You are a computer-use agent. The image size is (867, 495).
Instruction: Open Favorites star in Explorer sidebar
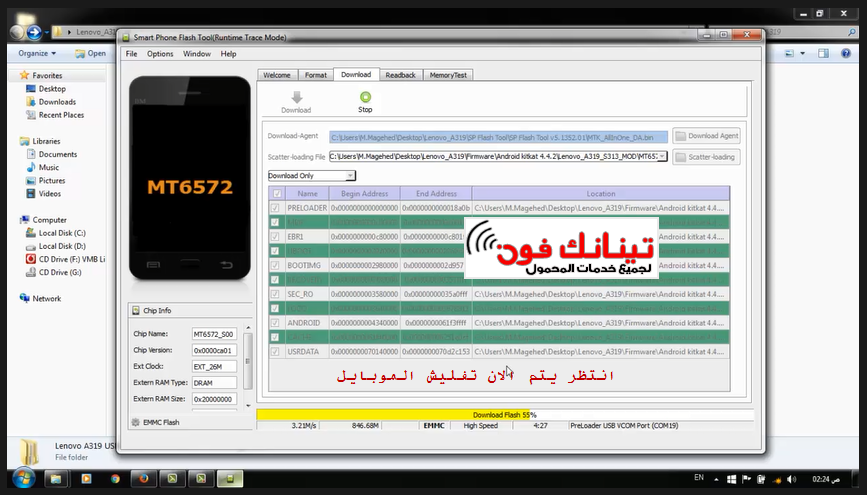24,75
